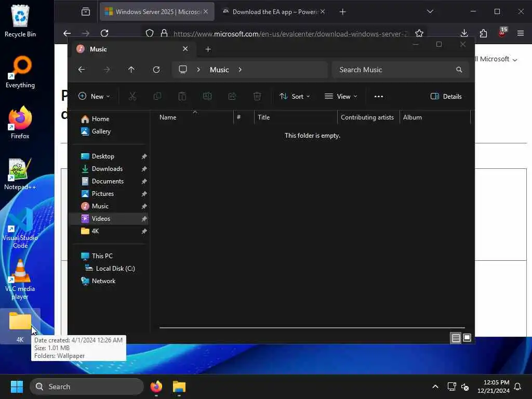Click the Copy icon in Explorer toolbar
The width and height of the screenshot is (532, 399).
pos(157,96)
